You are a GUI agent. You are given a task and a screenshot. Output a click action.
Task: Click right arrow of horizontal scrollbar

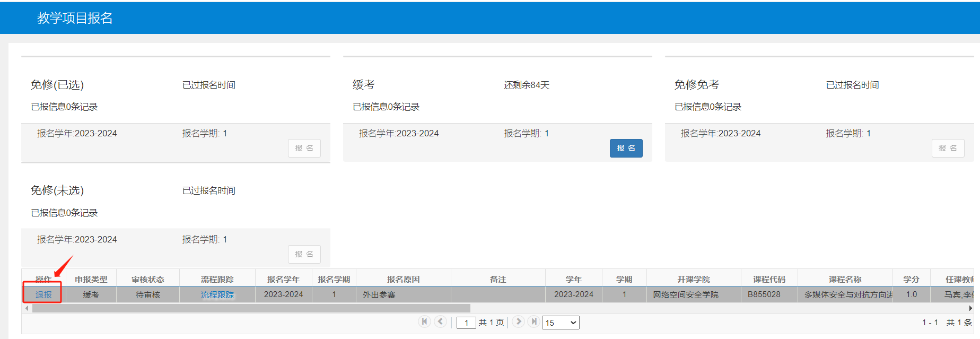(970, 308)
